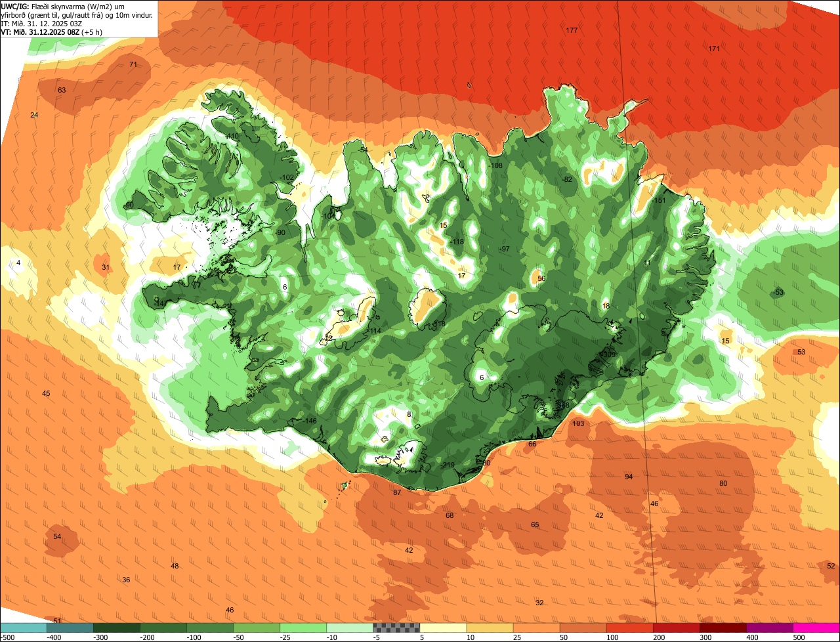The width and height of the screenshot is (840, 642).
Task: Click the checkered legend swatch between -5 and 5
Action: pos(396,628)
